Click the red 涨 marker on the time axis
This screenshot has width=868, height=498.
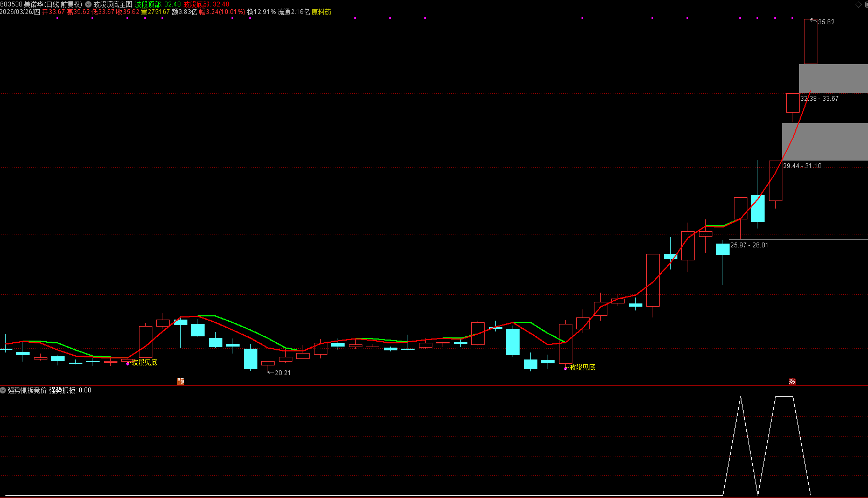pos(793,381)
